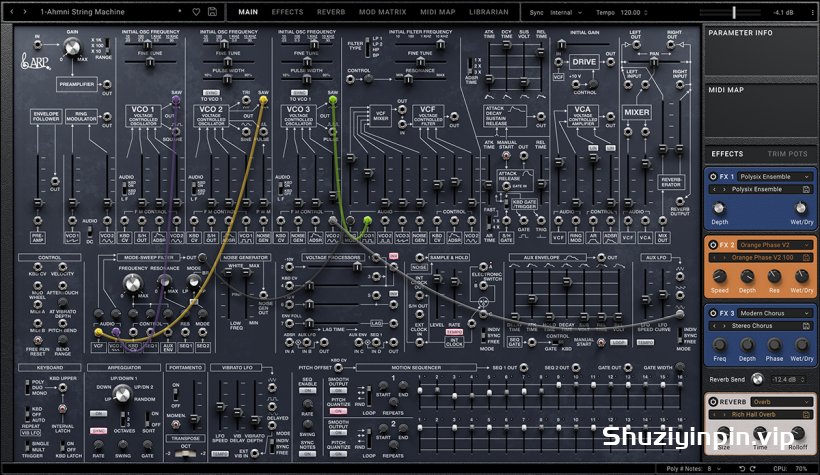Save the preset using the disk icon
Image resolution: width=820 pixels, height=475 pixels.
click(212, 12)
